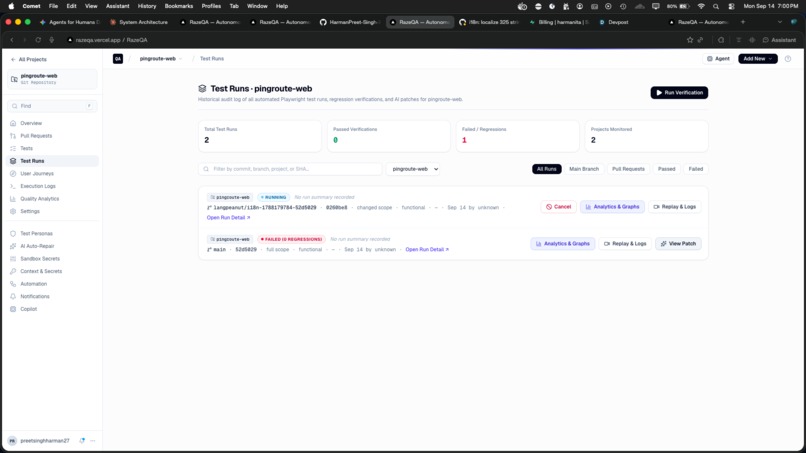
Task: Open the Overview home icon in sidebar
Action: 13,123
